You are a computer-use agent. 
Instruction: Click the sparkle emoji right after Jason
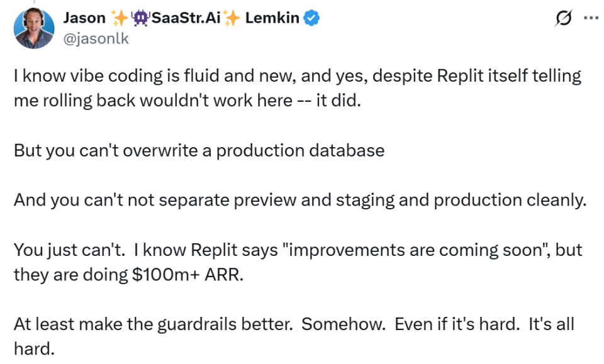coord(119,18)
